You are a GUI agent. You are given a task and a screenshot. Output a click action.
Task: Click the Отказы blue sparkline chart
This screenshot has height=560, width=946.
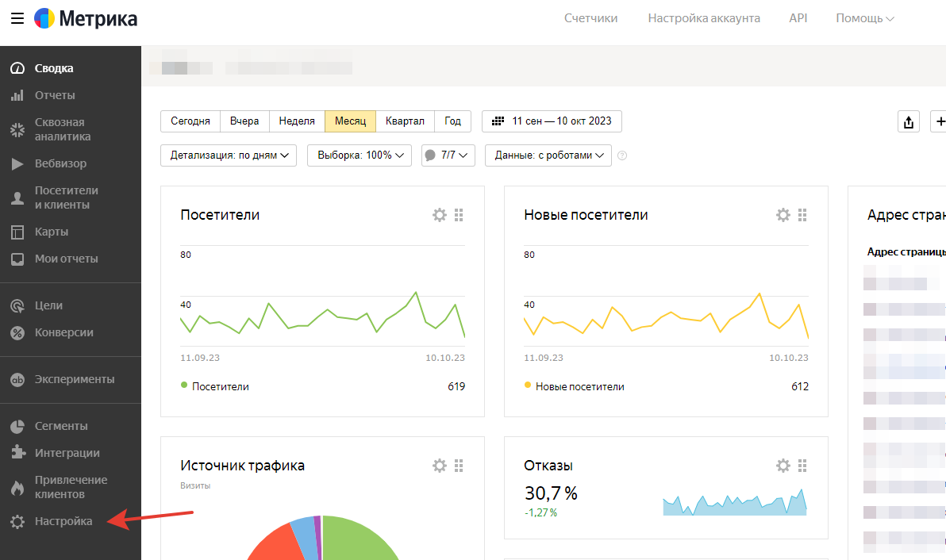735,502
